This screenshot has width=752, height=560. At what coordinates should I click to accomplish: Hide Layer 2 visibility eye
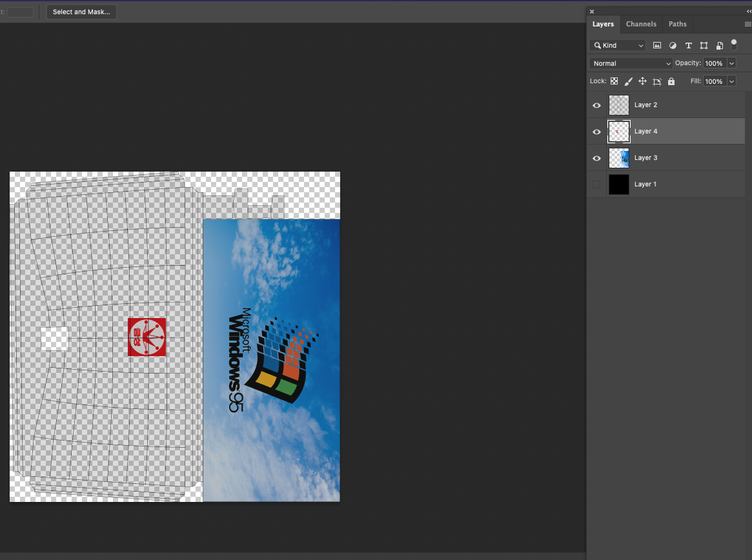click(596, 105)
